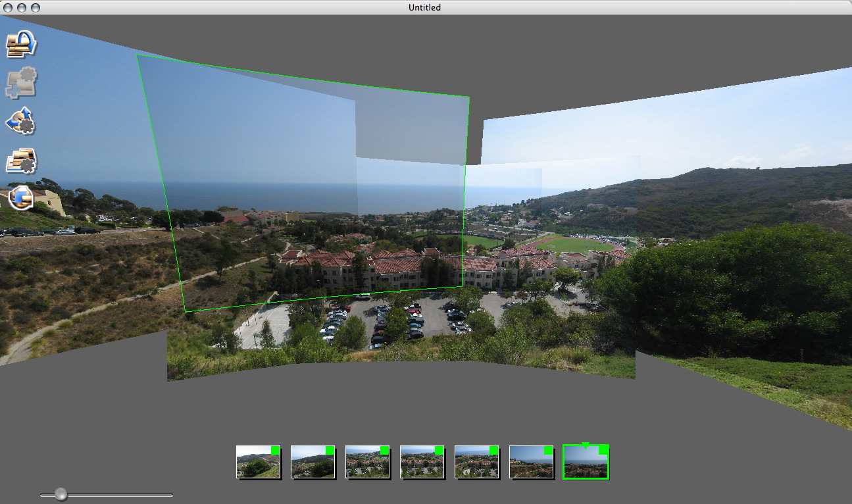The height and width of the screenshot is (504, 852).
Task: Click the stacked photos icon with a gear
Action: tap(21, 161)
